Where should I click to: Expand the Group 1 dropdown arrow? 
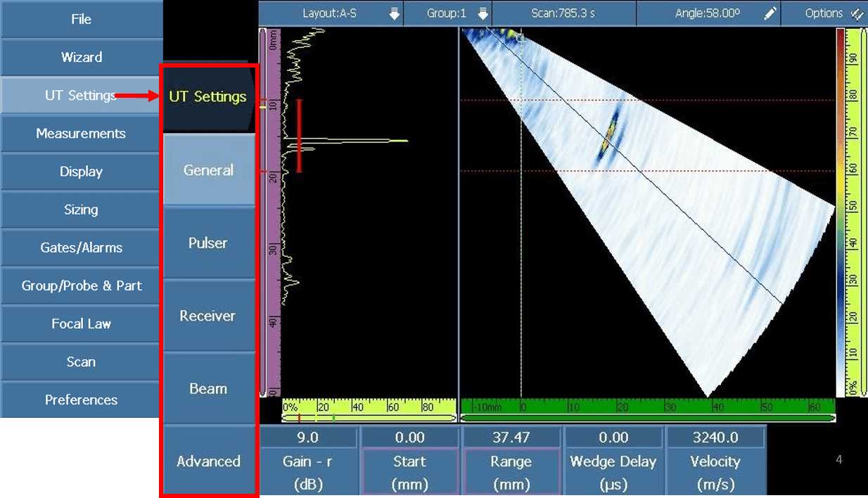click(x=483, y=13)
